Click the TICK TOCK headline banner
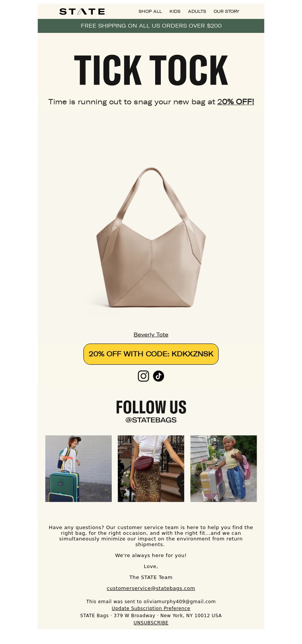Screen dimensions: 302x644 (x=151, y=70)
